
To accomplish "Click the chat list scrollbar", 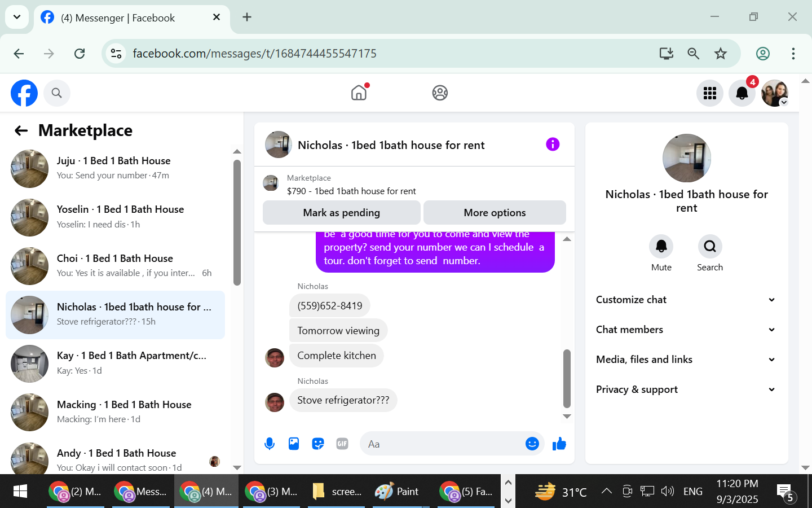I will pyautogui.click(x=237, y=222).
